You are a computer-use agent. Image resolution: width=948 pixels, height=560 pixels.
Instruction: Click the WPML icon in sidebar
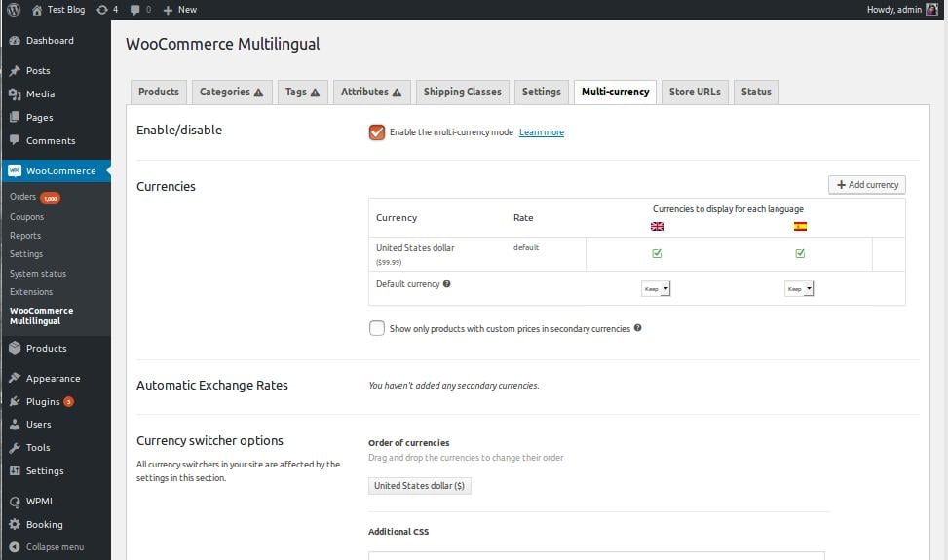15,502
